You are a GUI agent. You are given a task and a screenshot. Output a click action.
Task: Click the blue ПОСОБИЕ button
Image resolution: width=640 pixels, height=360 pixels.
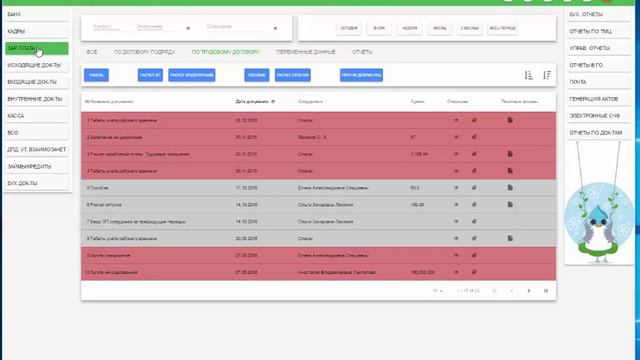point(257,75)
